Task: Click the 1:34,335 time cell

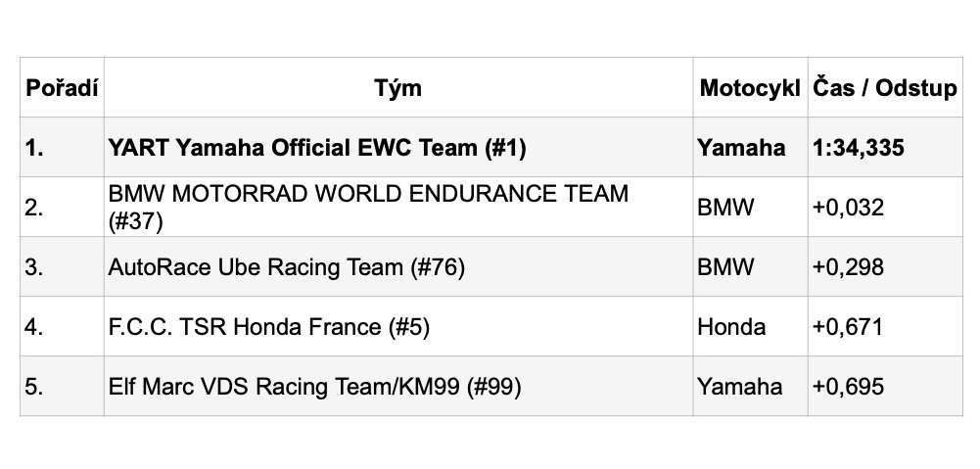Action: 885,147
